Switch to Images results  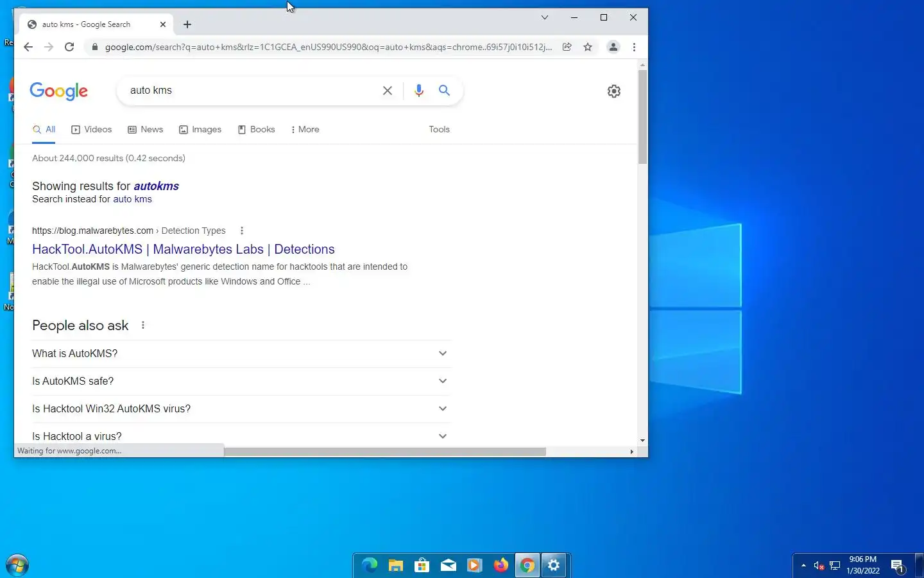point(200,129)
